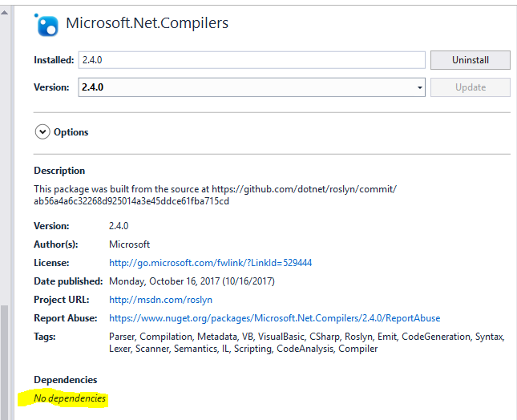Click the Microsoft.Net.Compilers package title
The height and width of the screenshot is (420, 517).
pos(147,23)
